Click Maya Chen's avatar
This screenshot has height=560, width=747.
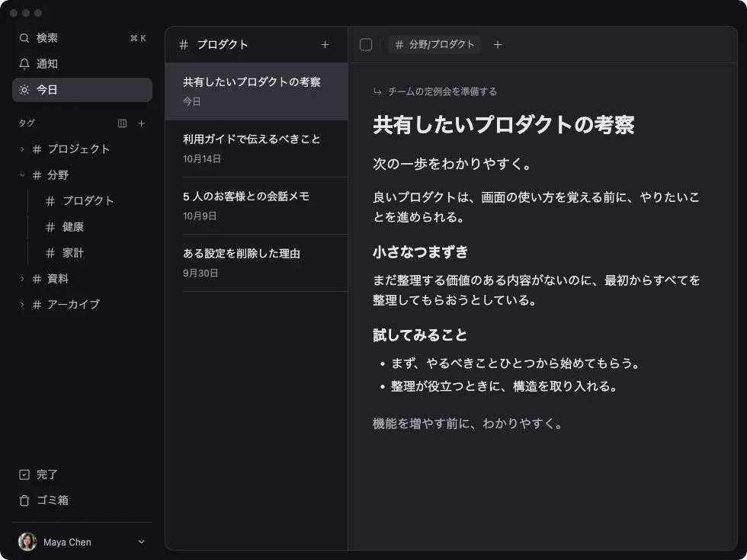pyautogui.click(x=27, y=542)
